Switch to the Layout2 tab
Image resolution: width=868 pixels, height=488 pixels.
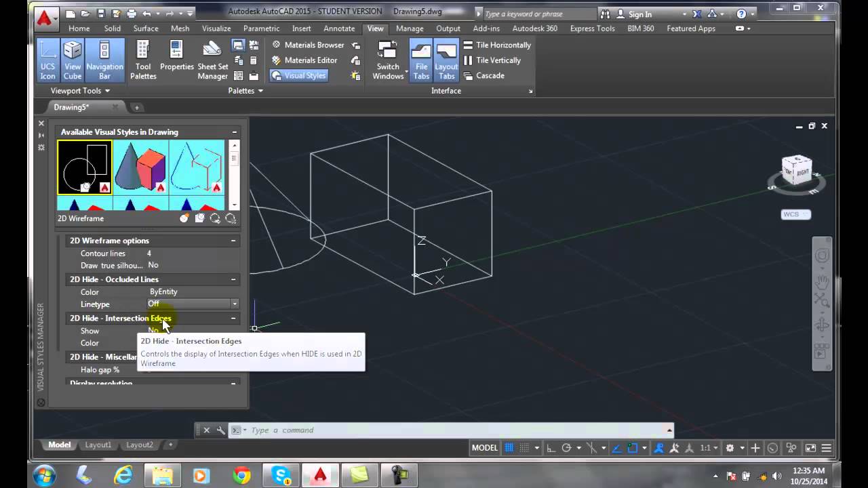pyautogui.click(x=139, y=445)
